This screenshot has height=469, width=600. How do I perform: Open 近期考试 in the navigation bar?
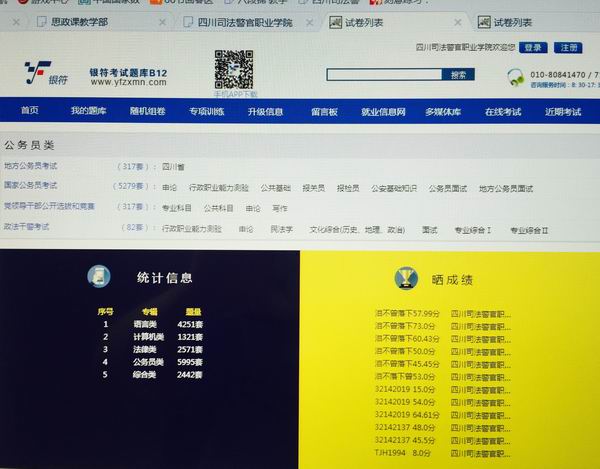click(563, 112)
